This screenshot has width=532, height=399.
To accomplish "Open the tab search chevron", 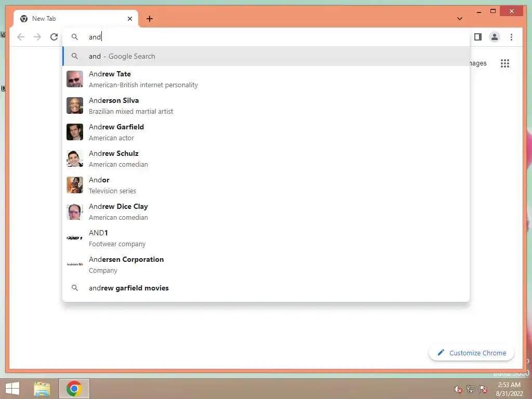I will point(460,19).
